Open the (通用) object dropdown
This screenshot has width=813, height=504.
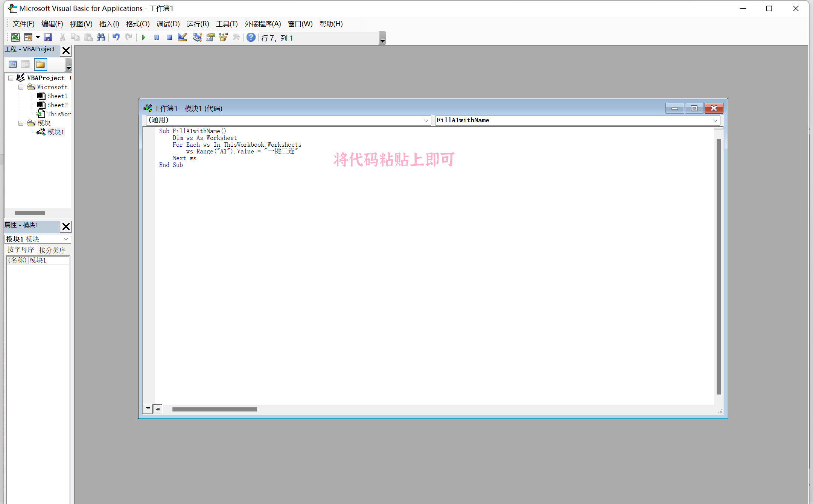[426, 120]
